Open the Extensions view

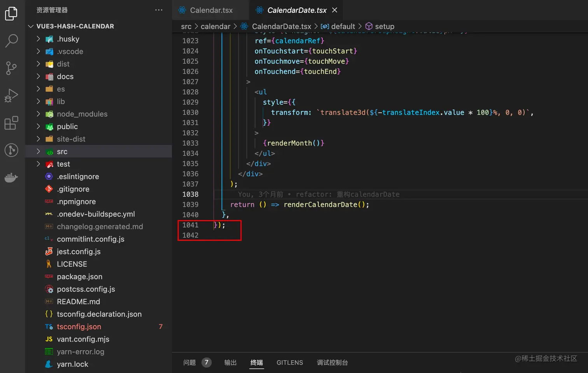(11, 123)
